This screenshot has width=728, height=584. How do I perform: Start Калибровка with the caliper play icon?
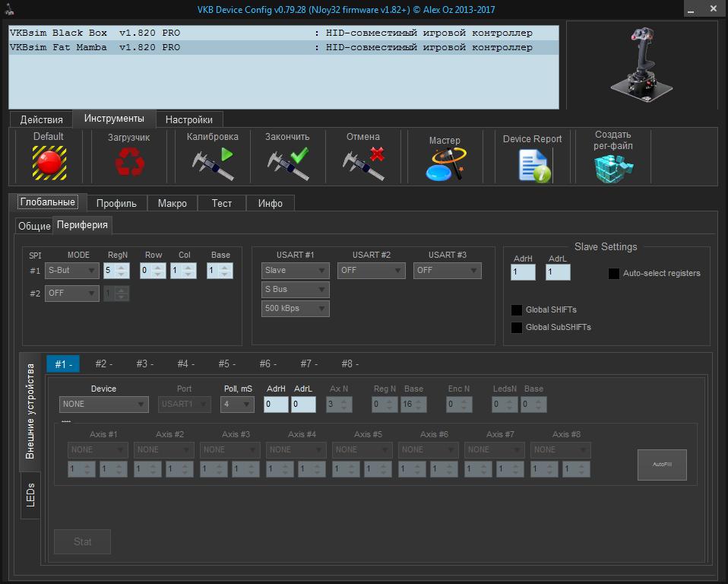tap(213, 163)
